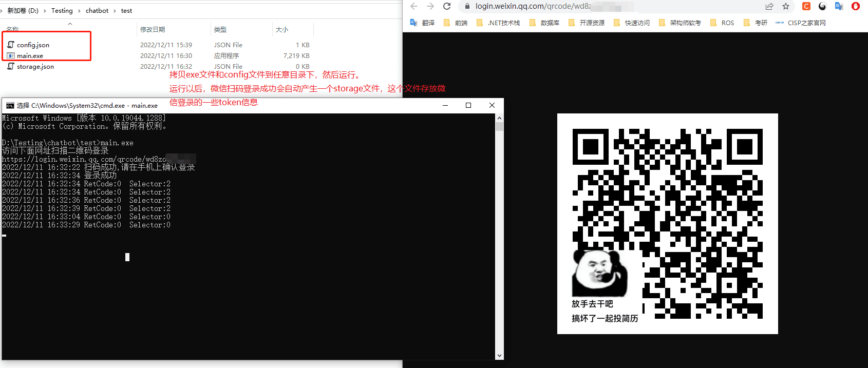Open the black-white circular extension icon
Viewport: 868px width, 368px height.
(822, 6)
